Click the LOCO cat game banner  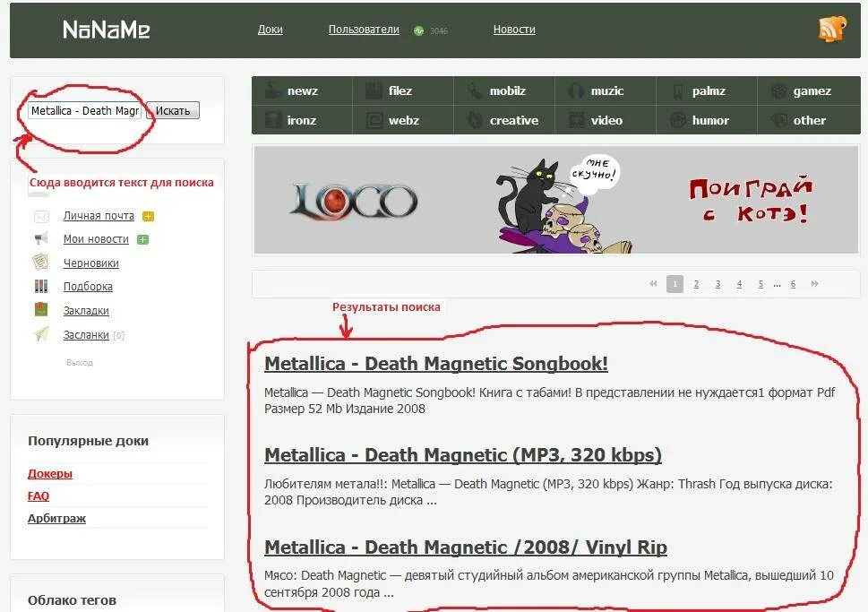coord(555,200)
